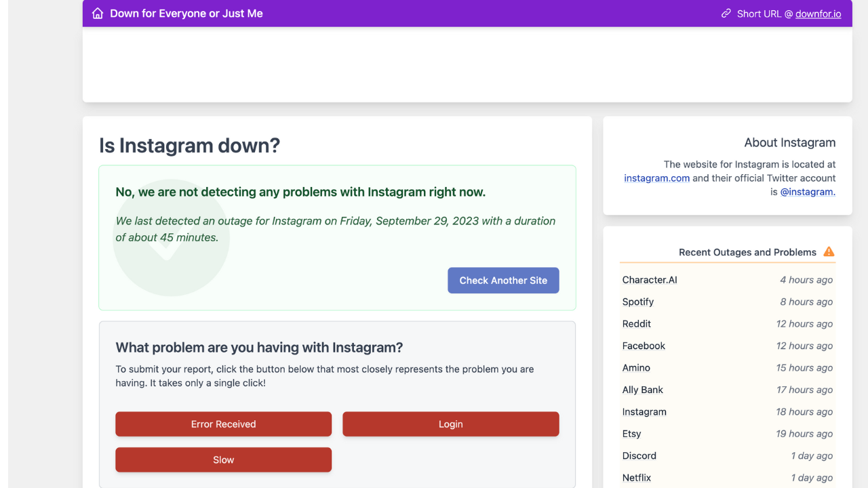Click the 'Is Instagram down?' heading
868x488 pixels.
[189, 146]
